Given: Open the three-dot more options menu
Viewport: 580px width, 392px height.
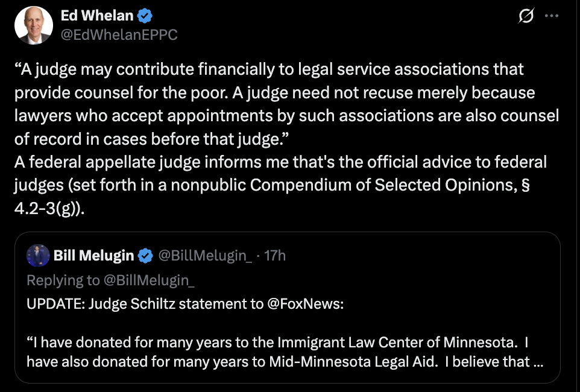Looking at the screenshot, I should (552, 17).
